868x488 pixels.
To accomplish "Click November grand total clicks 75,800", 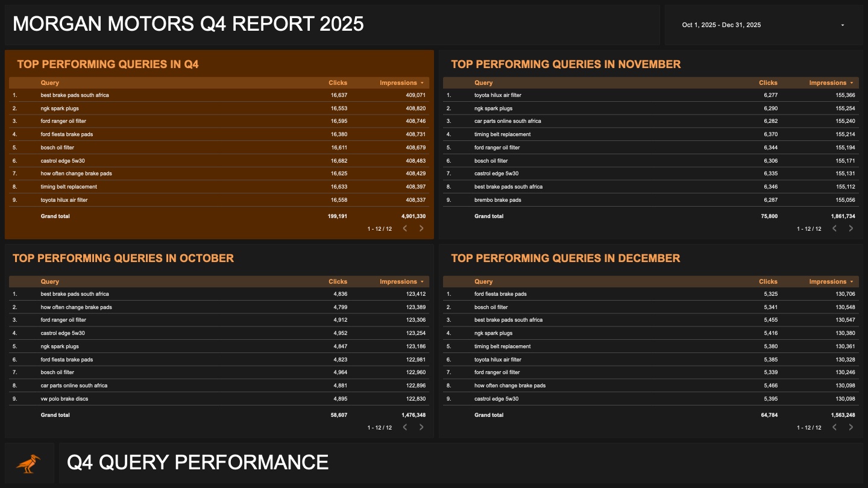I will 769,216.
